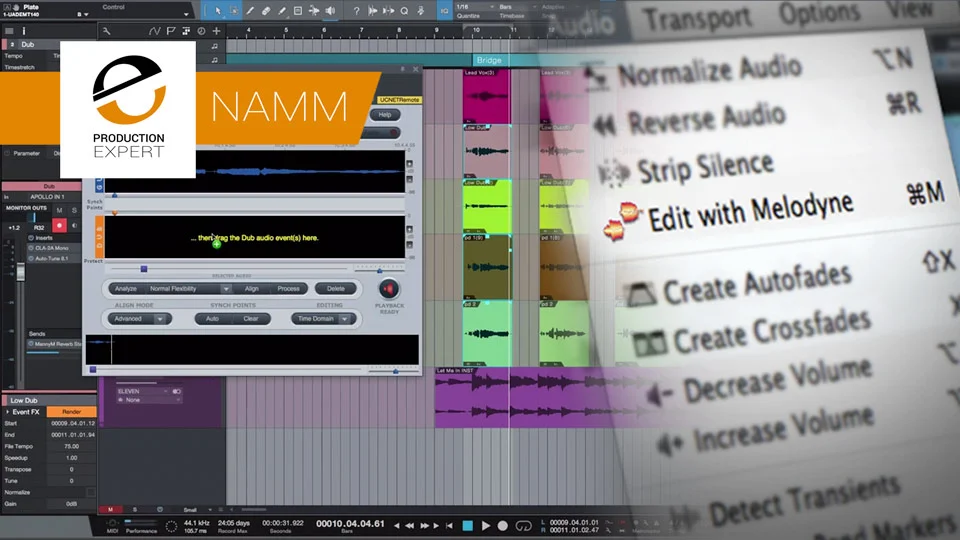Choose Reverse Audio from the menu
Screen dimensions: 960x540
706,120
